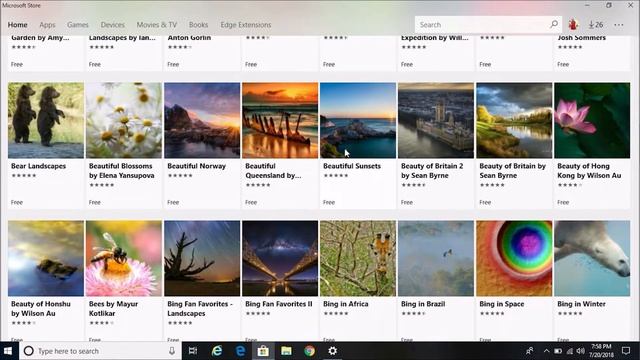The width and height of the screenshot is (640, 360).
Task: Open the Windows Start menu
Action: click(x=8, y=351)
